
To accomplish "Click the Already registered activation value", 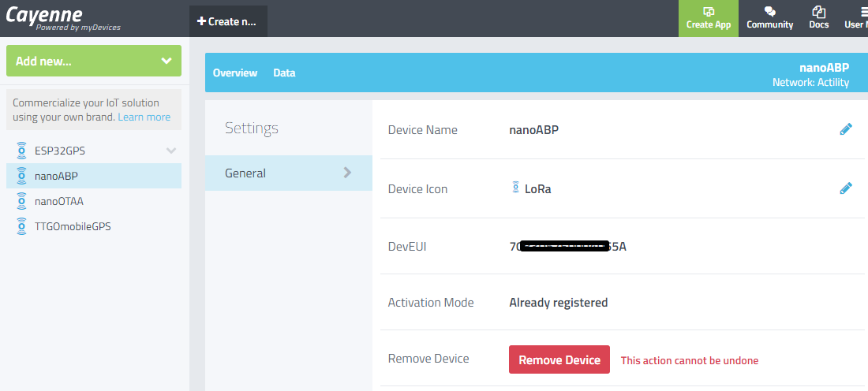I will coord(559,303).
